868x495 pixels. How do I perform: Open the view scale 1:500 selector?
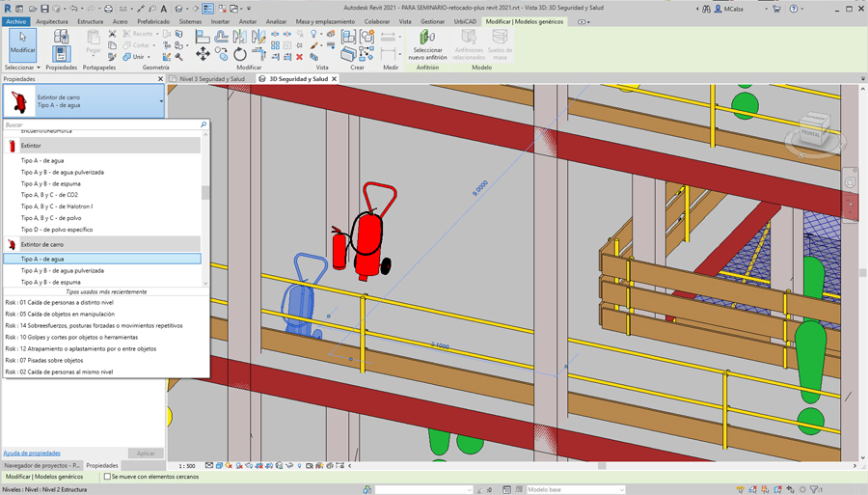coord(186,466)
